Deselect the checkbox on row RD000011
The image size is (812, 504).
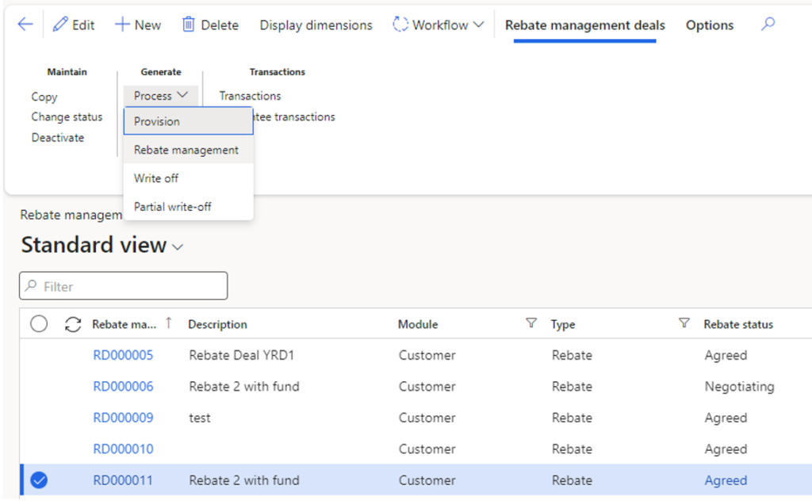[x=38, y=479]
